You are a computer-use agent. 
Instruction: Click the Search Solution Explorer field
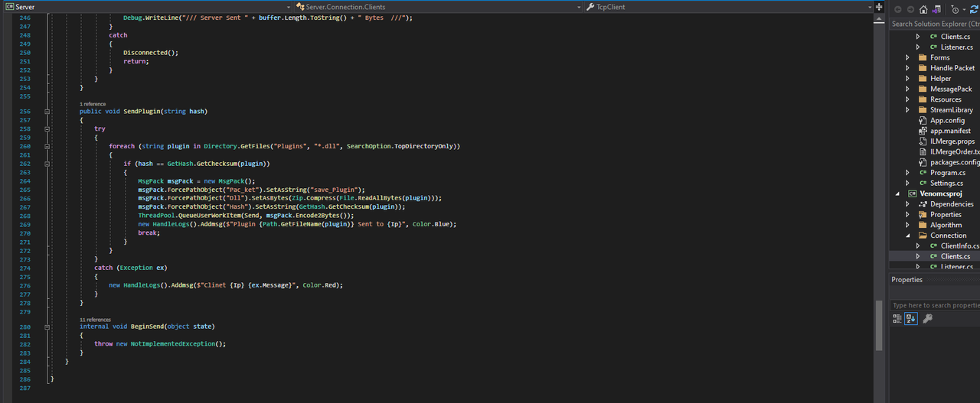click(x=935, y=24)
